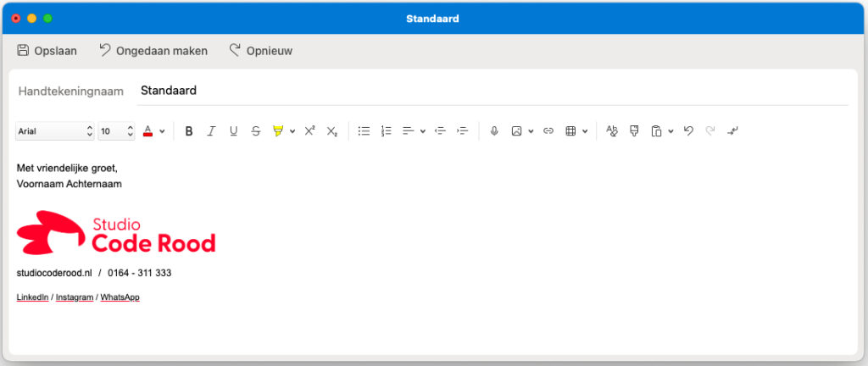Click the Handtekeningnaam text field
The image size is (868, 366).
tap(492, 91)
